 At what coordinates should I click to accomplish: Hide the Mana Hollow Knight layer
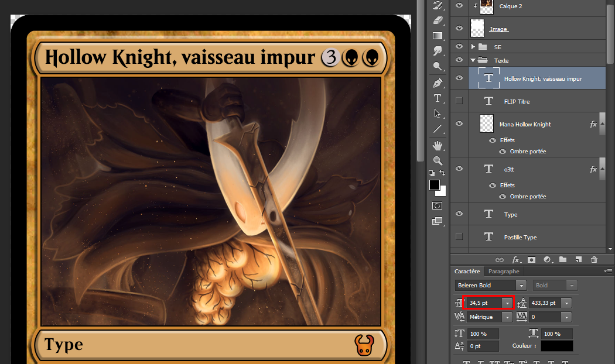click(459, 124)
